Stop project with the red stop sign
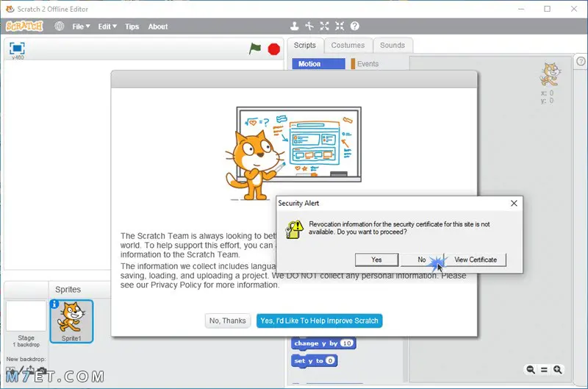 tap(274, 49)
